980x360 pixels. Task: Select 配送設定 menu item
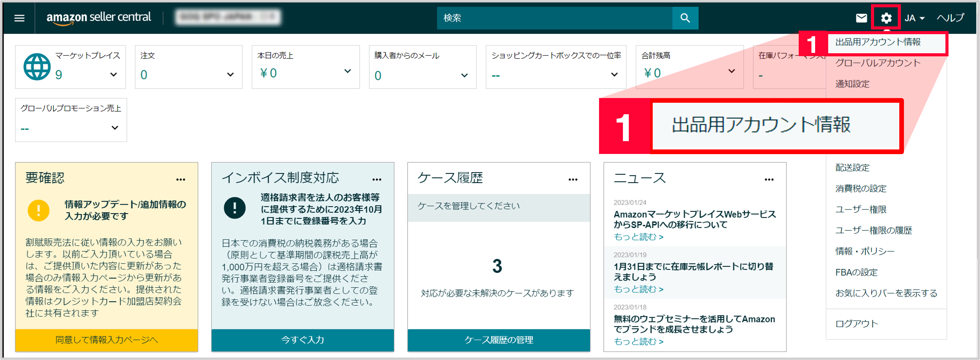(x=852, y=168)
